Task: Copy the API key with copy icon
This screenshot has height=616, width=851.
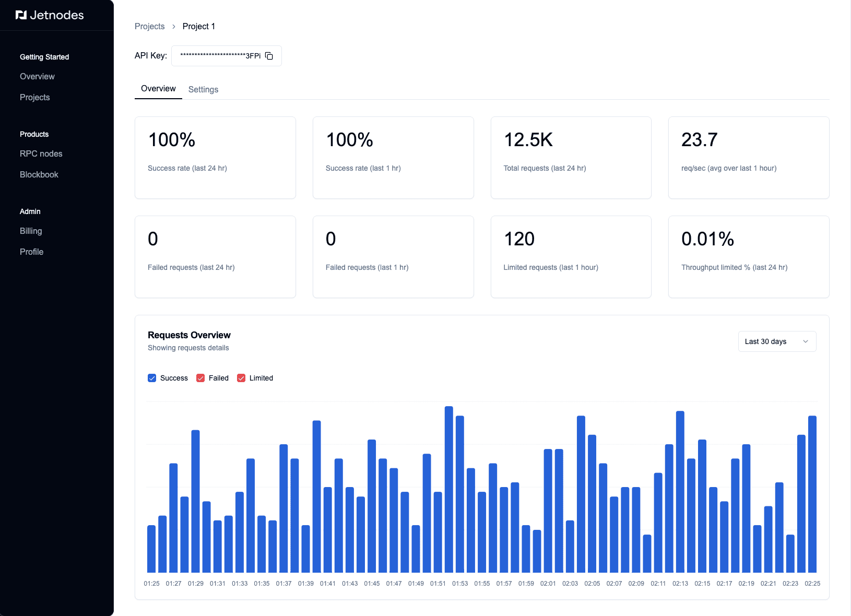Action: (x=269, y=56)
